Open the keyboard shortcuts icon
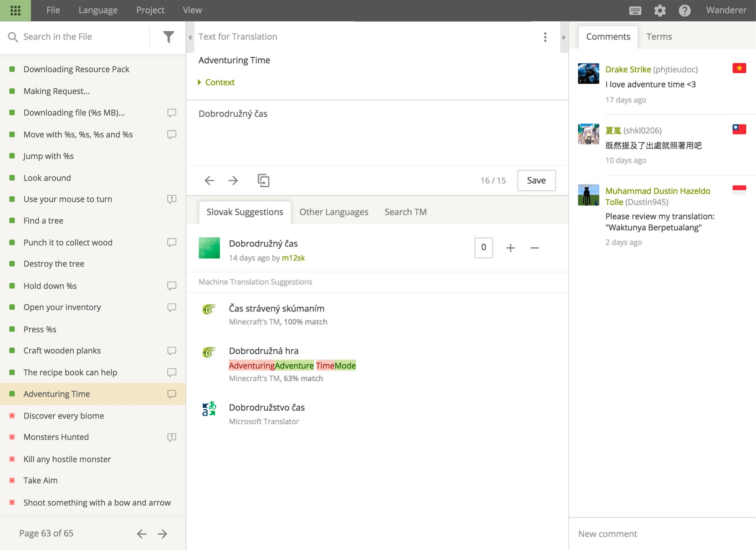The image size is (756, 550). pyautogui.click(x=635, y=10)
